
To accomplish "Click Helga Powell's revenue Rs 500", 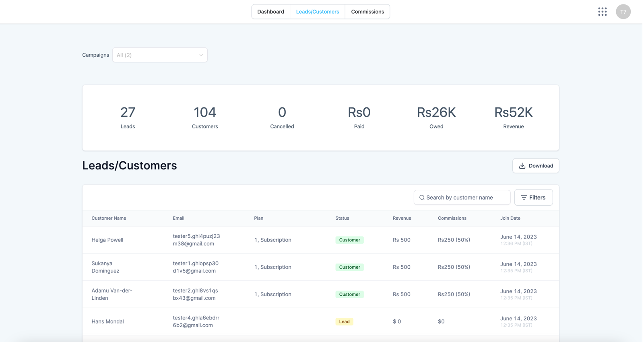I will (402, 240).
